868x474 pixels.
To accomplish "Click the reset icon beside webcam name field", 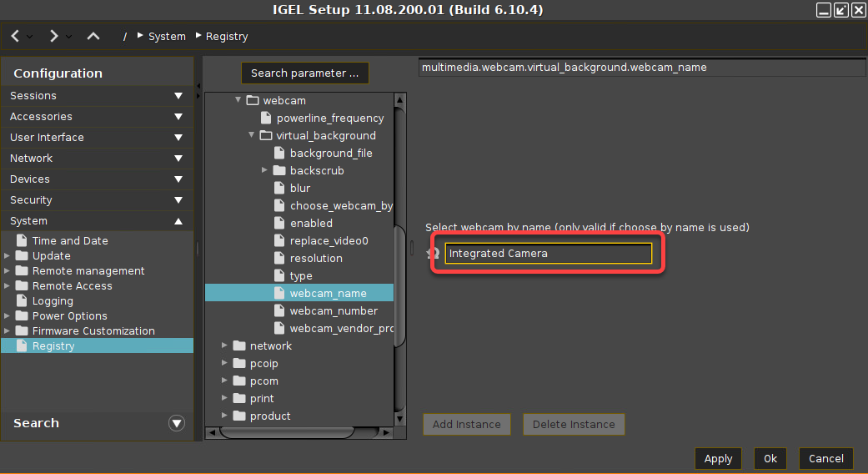I will 433,254.
